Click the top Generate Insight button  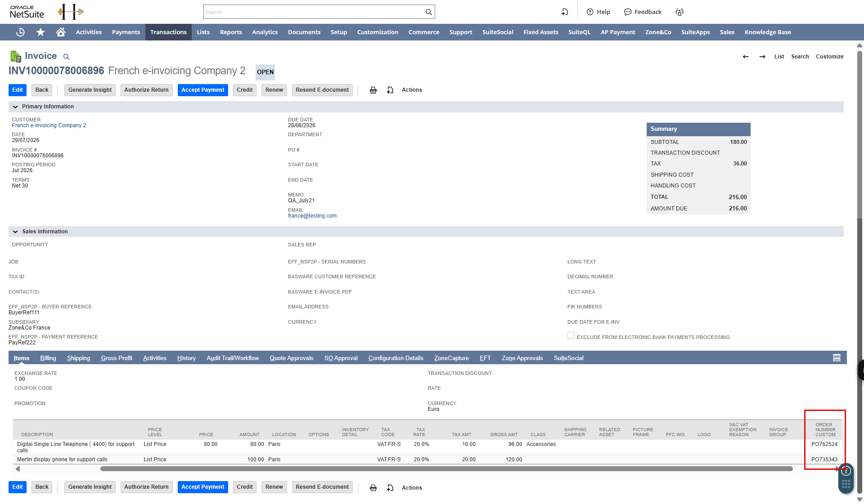(x=90, y=90)
